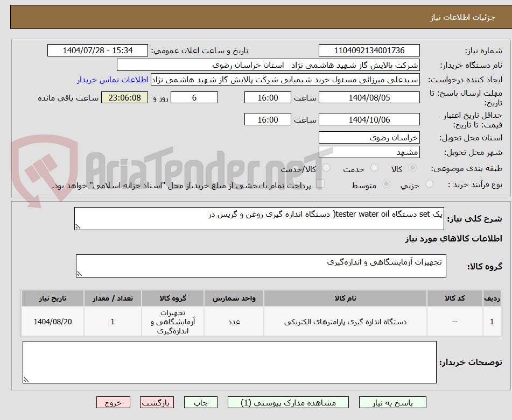Click the شماره نیاز number 1104092134001736
This screenshot has width=512, height=420.
coord(369,50)
